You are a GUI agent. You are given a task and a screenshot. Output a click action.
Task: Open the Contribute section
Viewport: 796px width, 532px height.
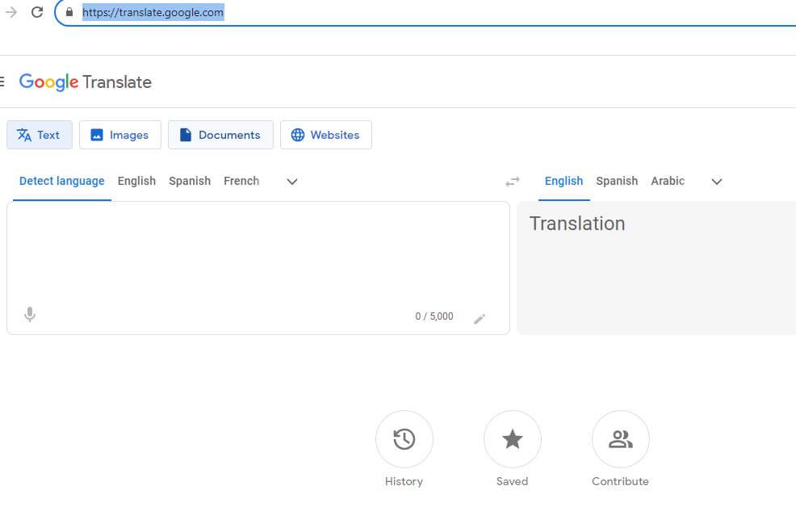tap(620, 439)
